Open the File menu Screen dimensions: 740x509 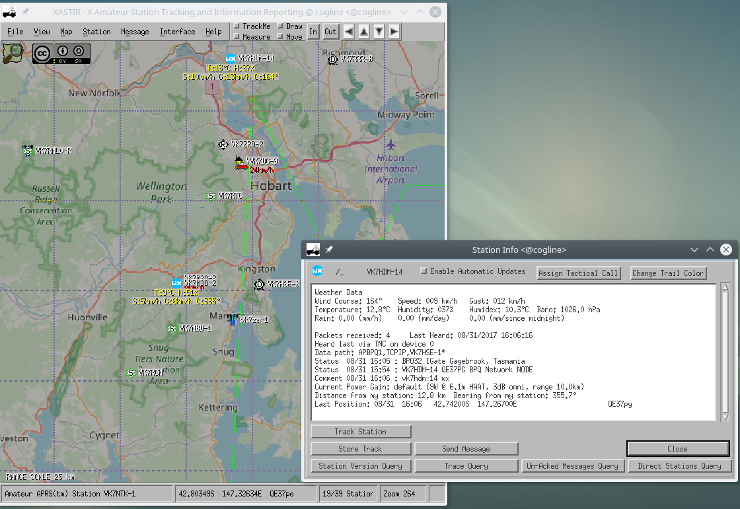coord(15,32)
